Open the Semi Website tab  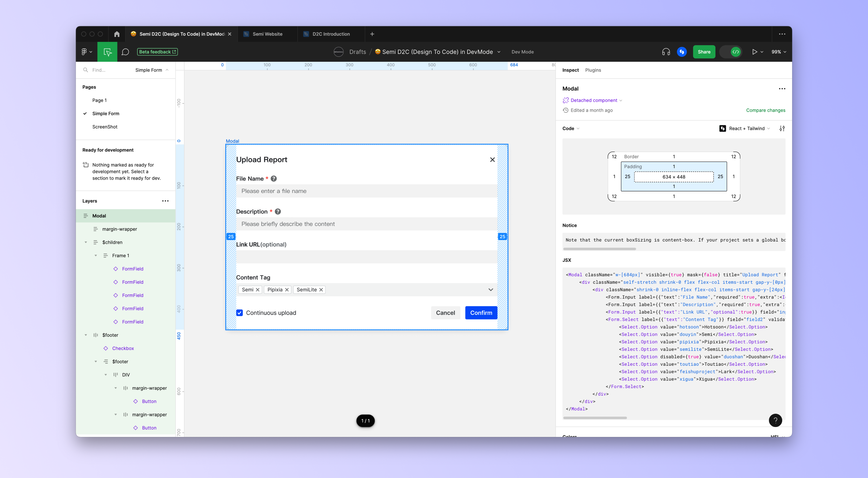coord(268,34)
